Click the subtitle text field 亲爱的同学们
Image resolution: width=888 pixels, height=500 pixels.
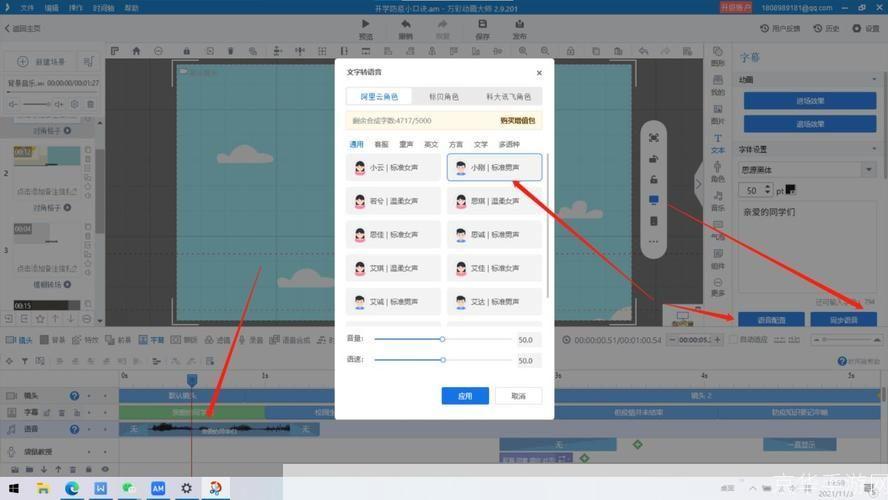pyautogui.click(x=808, y=249)
